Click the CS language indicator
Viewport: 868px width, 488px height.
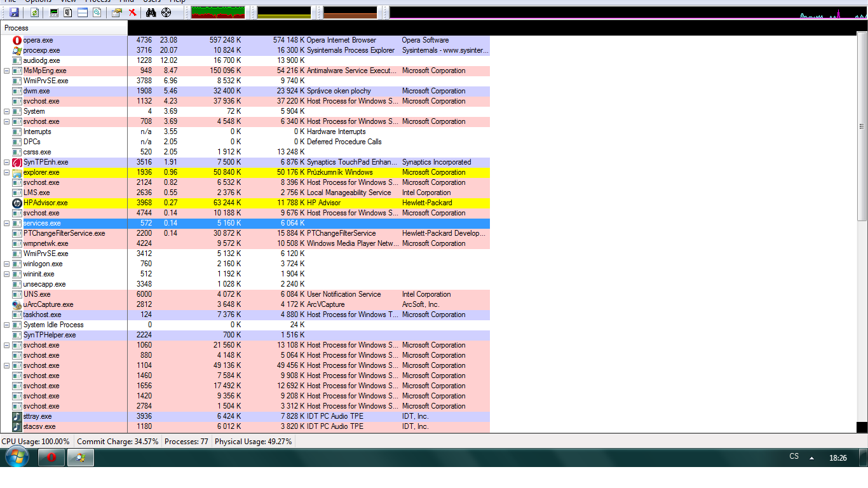point(794,456)
